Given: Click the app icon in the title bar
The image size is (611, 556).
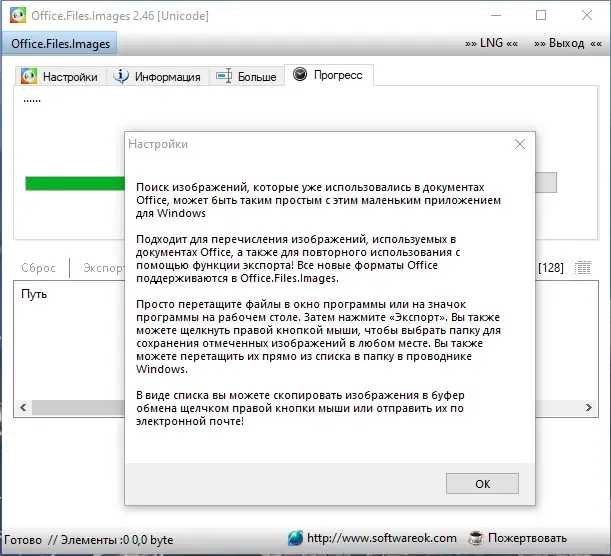Looking at the screenshot, I should click(x=18, y=16).
